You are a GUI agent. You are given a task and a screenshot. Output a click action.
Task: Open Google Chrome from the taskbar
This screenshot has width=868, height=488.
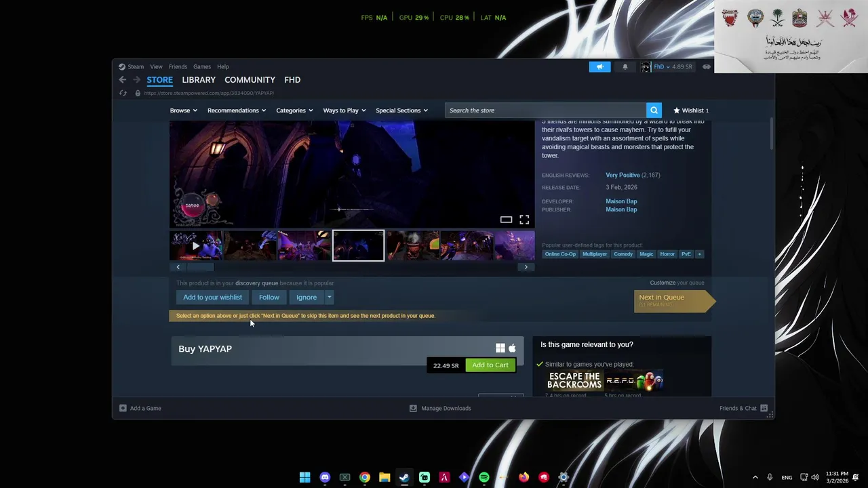365,477
